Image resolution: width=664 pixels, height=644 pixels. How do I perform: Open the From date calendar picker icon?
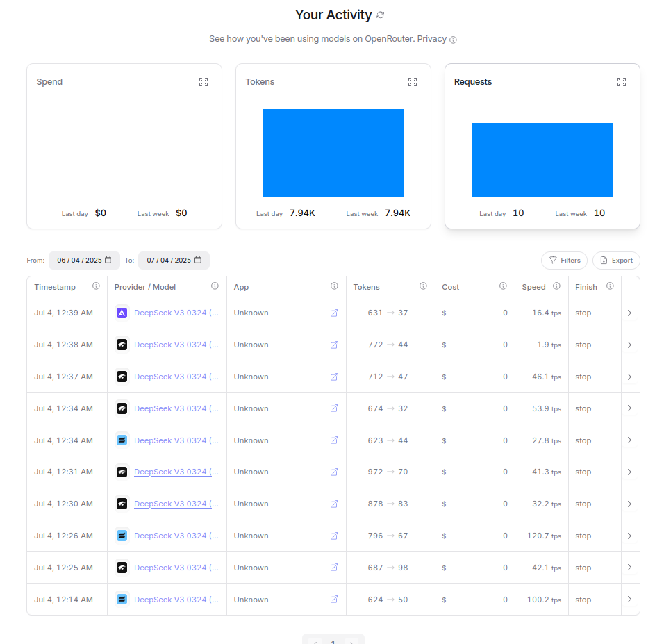[108, 260]
